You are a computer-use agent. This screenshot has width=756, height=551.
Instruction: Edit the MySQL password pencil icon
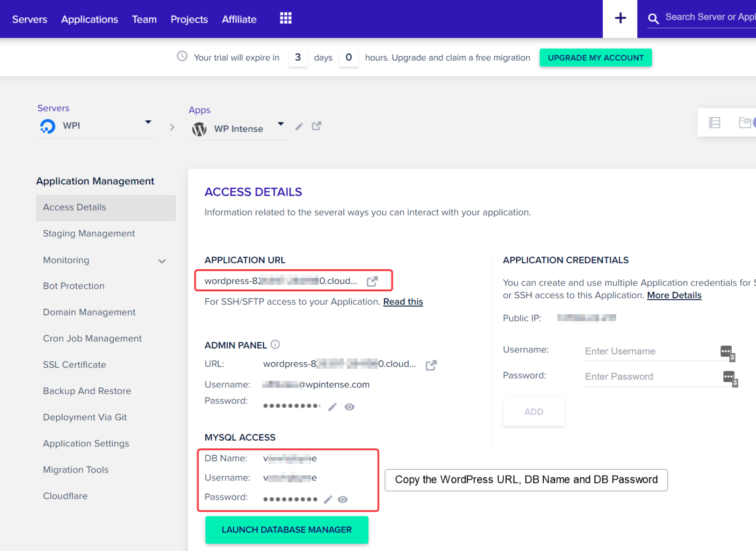(328, 499)
